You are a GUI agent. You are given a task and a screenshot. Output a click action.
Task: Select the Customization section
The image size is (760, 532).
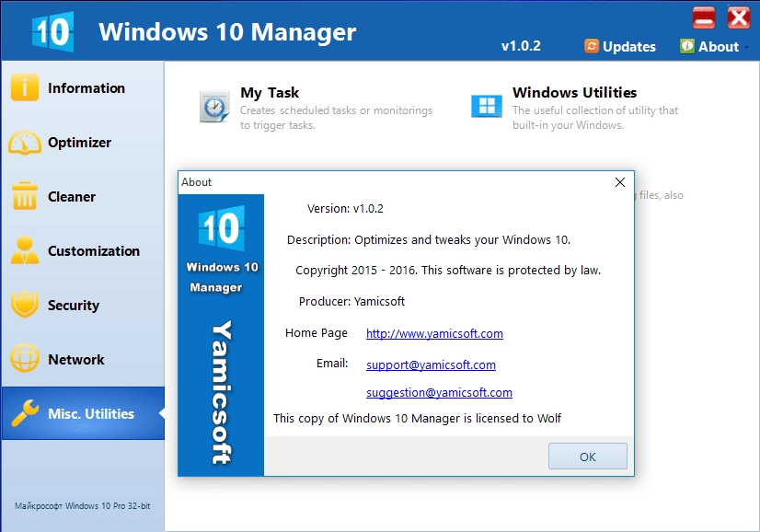tap(94, 251)
